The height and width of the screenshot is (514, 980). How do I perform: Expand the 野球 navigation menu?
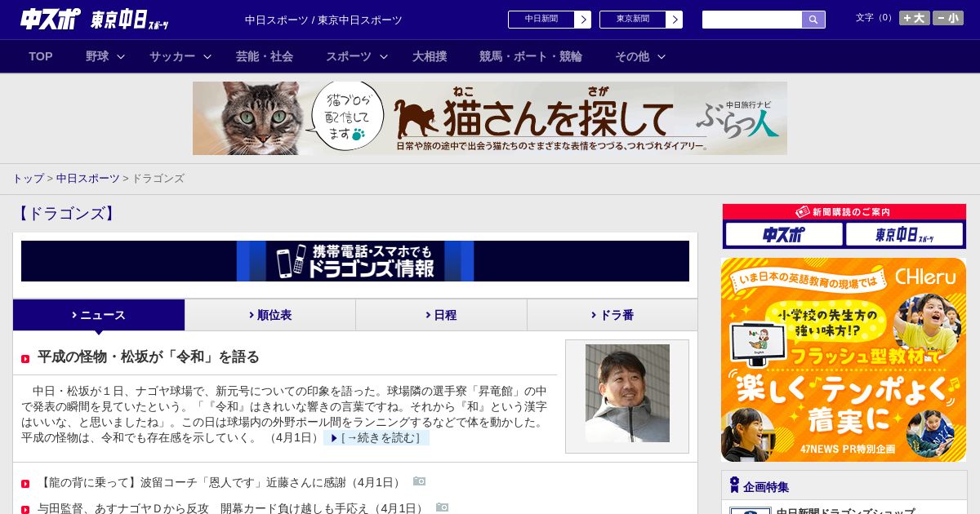coord(105,56)
